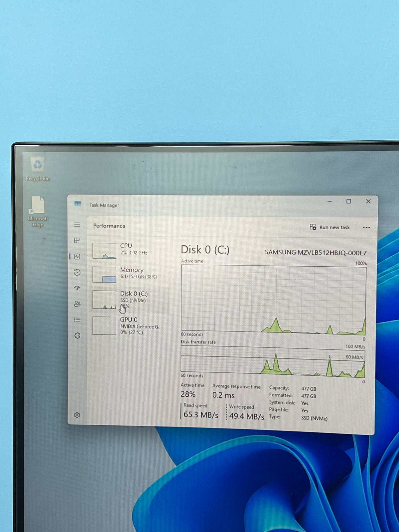Click the Capacity 477 GB value
The height and width of the screenshot is (532, 399).
[309, 389]
